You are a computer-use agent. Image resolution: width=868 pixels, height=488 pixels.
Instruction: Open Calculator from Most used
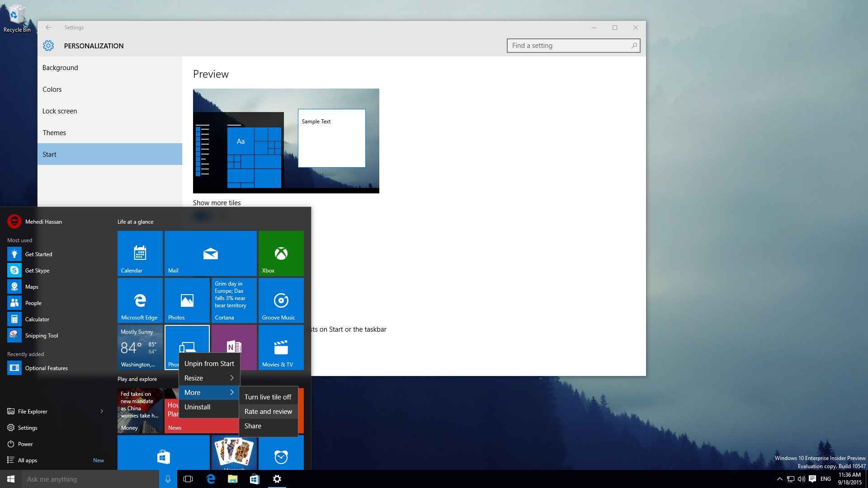pos(57,319)
